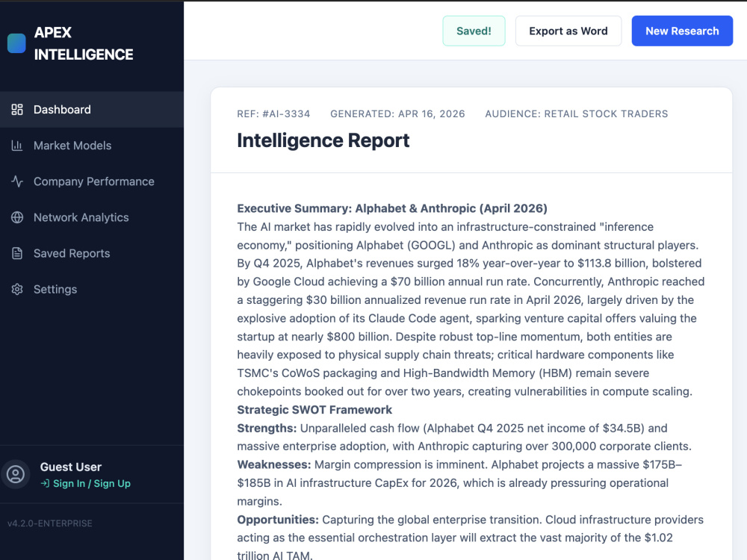The height and width of the screenshot is (560, 747).
Task: Click the Saved Reports document icon
Action: click(17, 253)
